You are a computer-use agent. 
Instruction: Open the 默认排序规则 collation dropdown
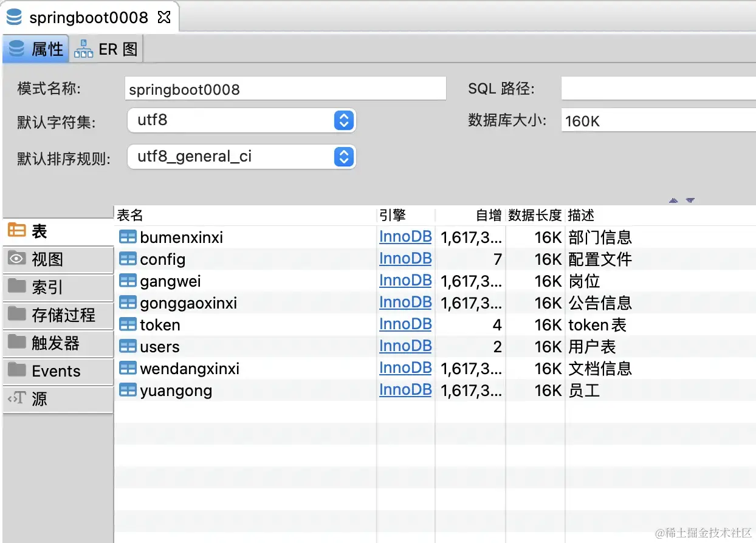(x=343, y=157)
